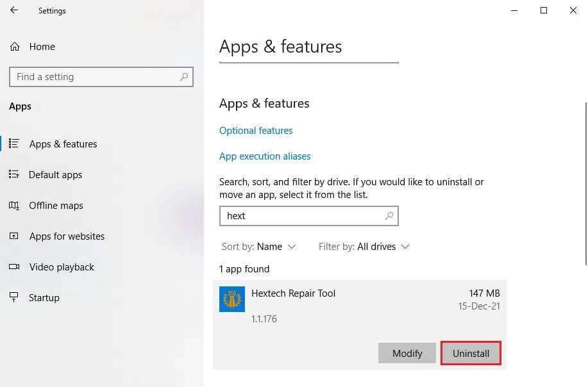Maximize the Settings window
This screenshot has width=588, height=387.
(x=544, y=10)
